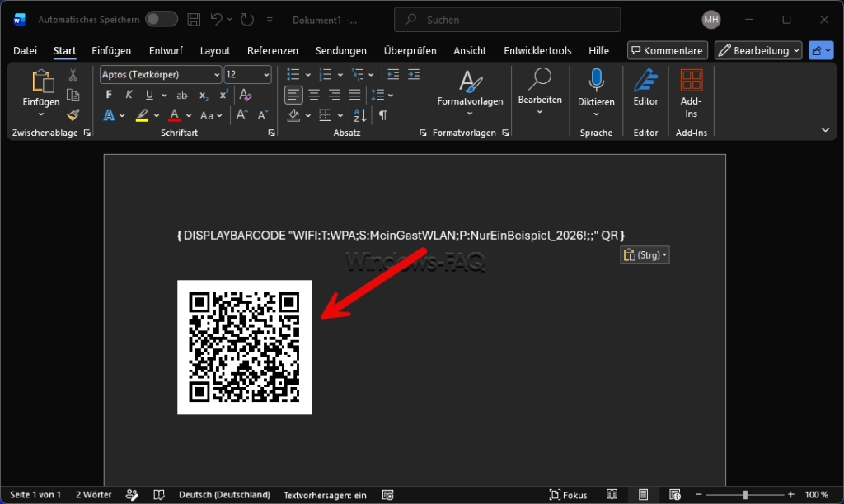
Task: Switch to Web Layout view in status bar
Action: pyautogui.click(x=675, y=494)
